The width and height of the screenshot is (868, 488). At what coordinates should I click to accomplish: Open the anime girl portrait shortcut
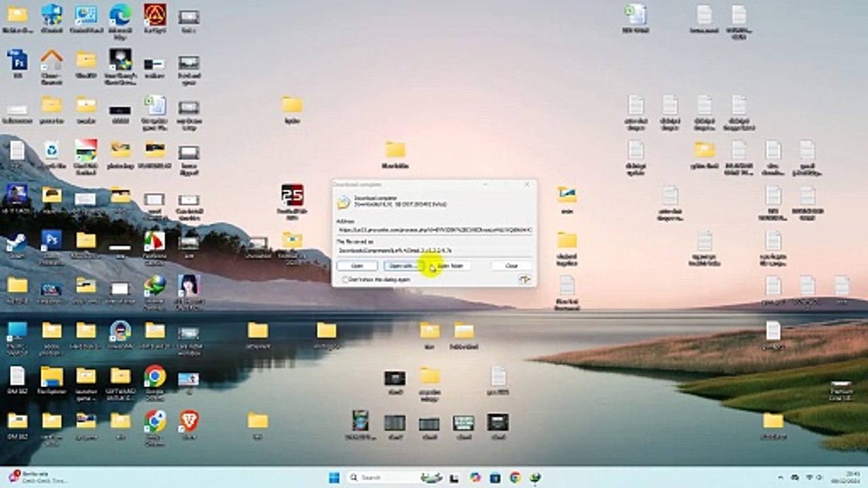click(x=188, y=285)
